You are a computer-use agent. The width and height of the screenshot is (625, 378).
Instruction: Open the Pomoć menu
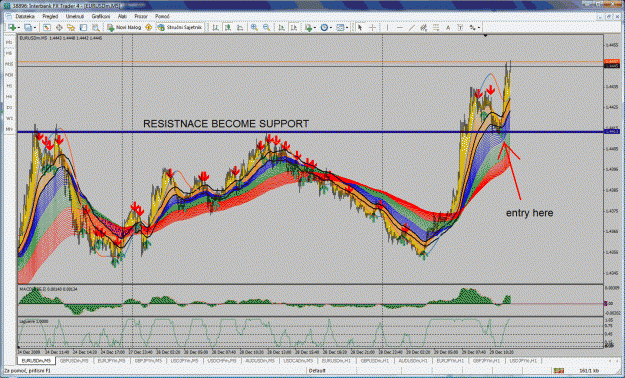[x=162, y=16]
